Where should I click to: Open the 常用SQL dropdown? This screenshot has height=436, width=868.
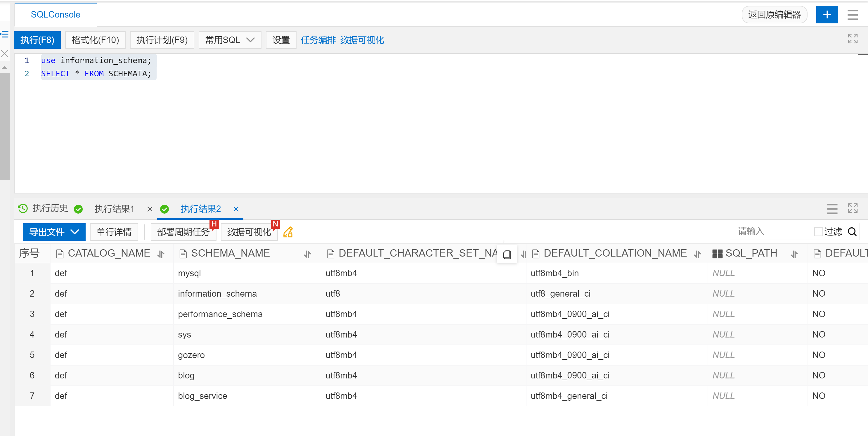tap(230, 40)
